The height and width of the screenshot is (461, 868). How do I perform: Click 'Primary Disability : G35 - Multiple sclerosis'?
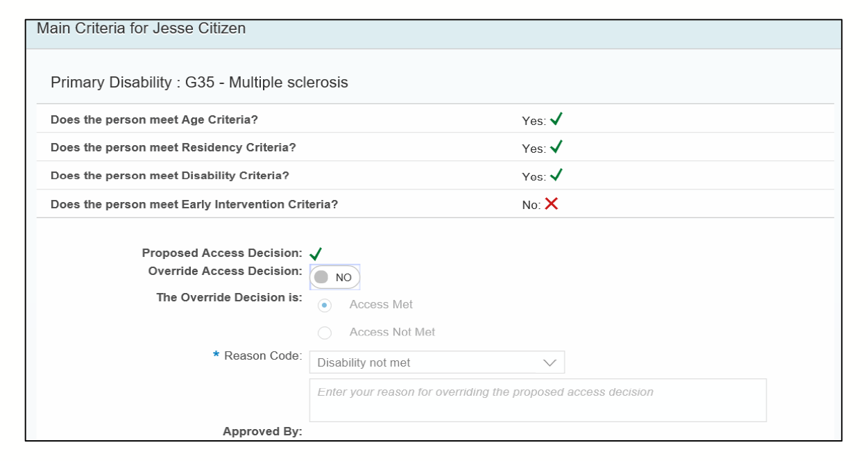click(199, 83)
